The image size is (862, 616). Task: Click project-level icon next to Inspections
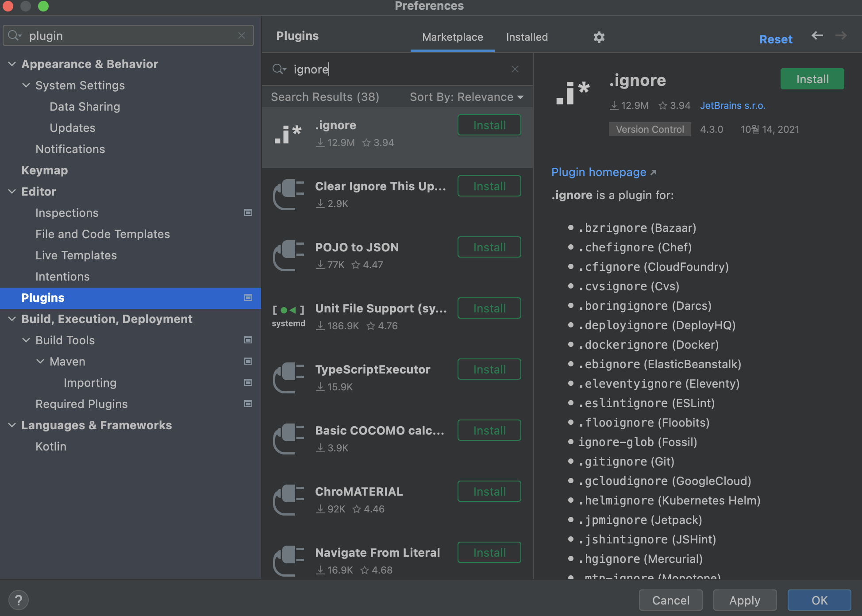pyautogui.click(x=248, y=213)
